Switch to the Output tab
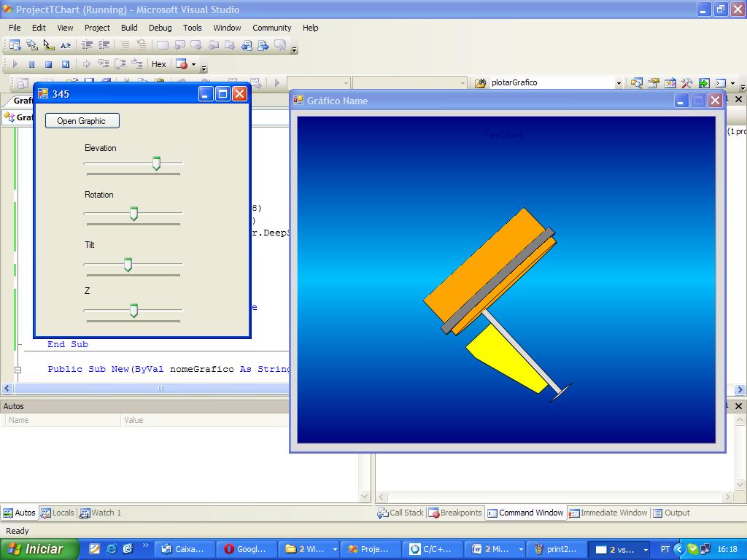This screenshot has width=747, height=560. coord(672,513)
